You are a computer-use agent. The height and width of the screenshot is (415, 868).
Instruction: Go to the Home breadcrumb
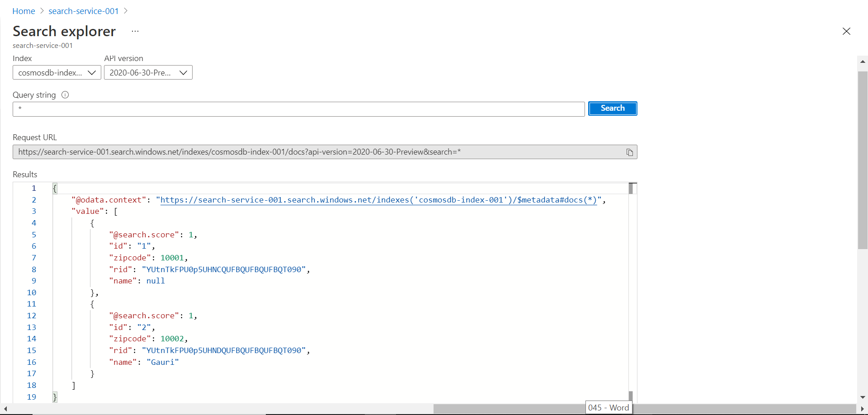tap(24, 11)
